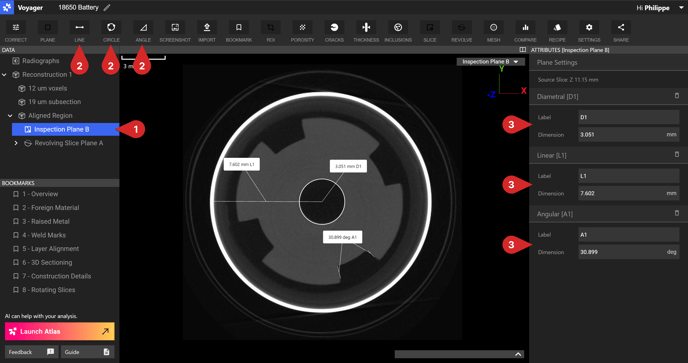Delete the Diametral D1 measurement
The image size is (688, 363).
tap(677, 96)
